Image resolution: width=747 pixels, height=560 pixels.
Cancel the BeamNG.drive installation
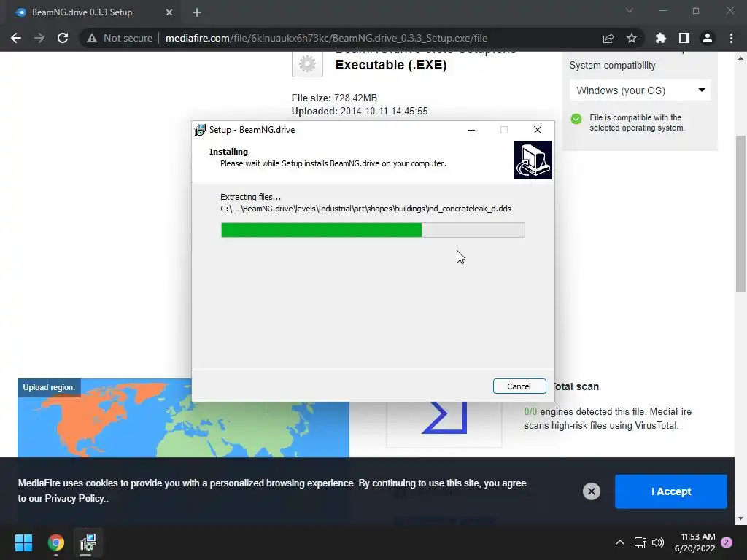(x=519, y=386)
